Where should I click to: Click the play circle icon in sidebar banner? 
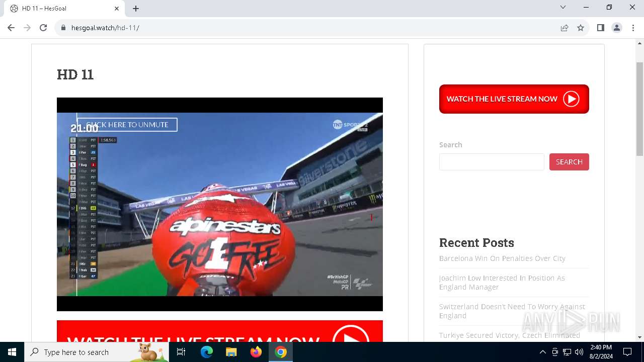pyautogui.click(x=571, y=99)
